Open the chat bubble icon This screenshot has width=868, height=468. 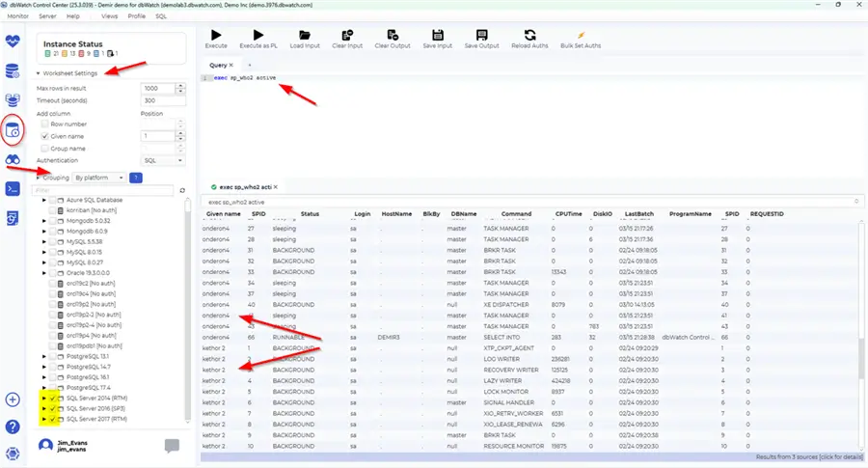click(x=172, y=446)
